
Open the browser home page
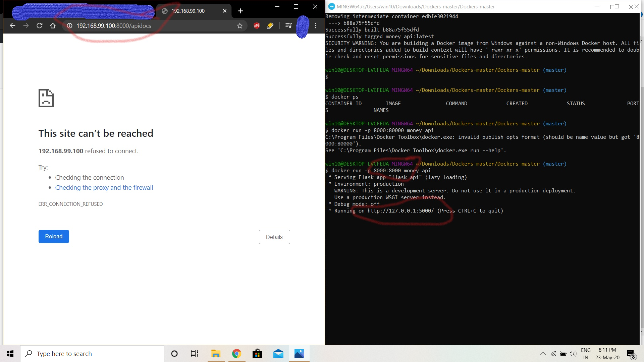[x=53, y=25]
